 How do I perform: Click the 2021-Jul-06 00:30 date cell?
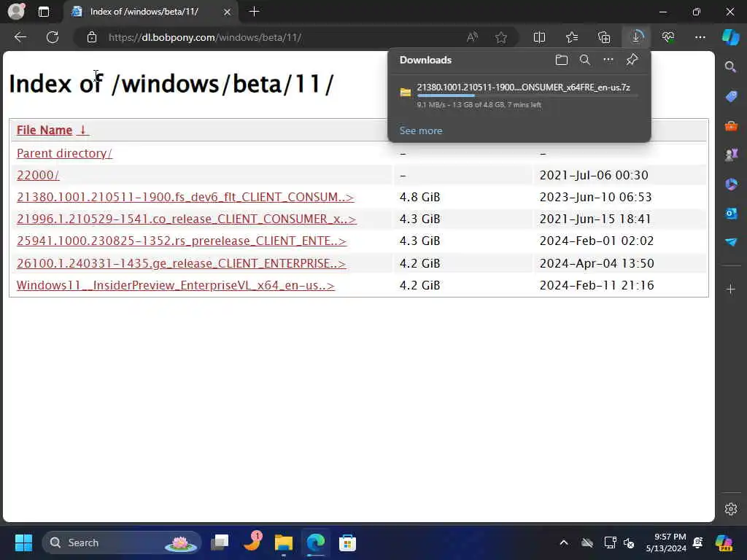tap(594, 175)
